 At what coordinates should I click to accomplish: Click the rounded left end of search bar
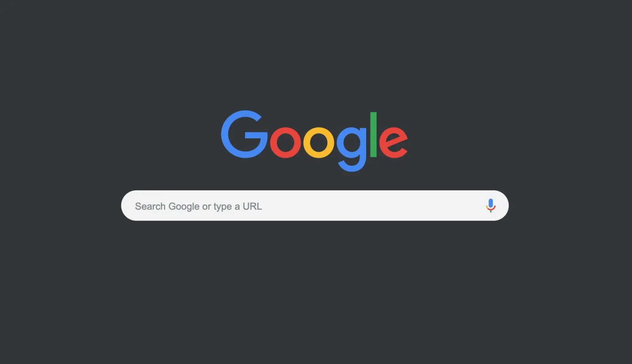coord(128,206)
